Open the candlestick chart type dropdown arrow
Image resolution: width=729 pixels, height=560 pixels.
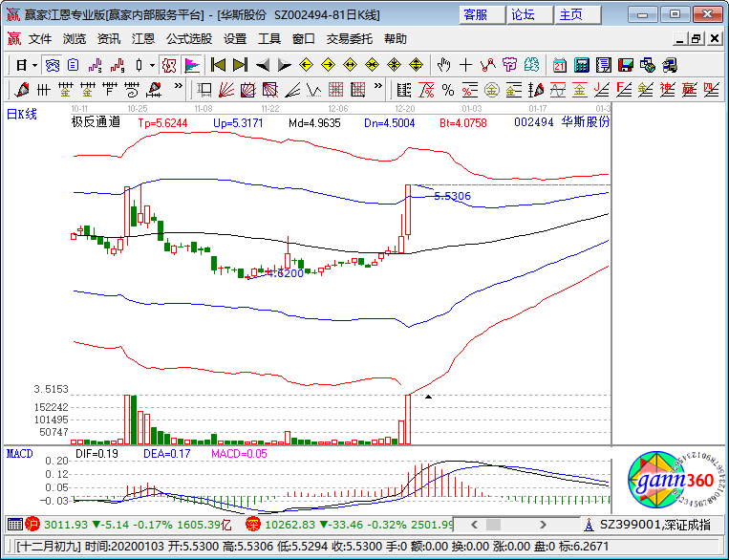pos(152,65)
